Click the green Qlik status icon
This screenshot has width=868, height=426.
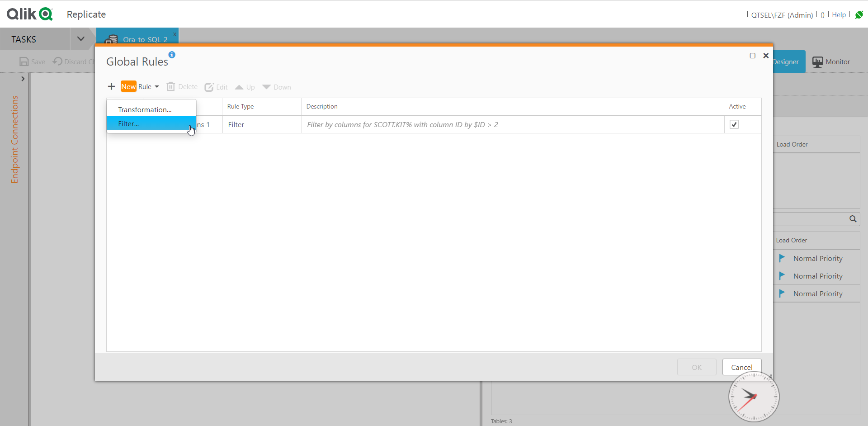[x=859, y=15]
